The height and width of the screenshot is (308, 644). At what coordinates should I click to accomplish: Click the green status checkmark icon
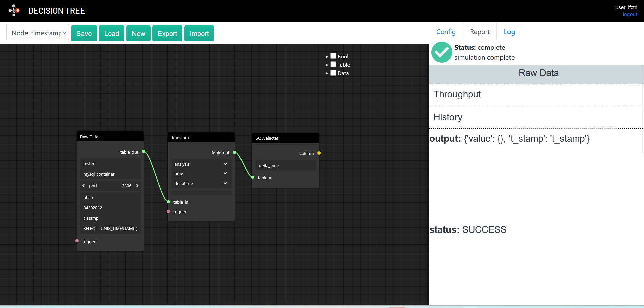pos(442,52)
